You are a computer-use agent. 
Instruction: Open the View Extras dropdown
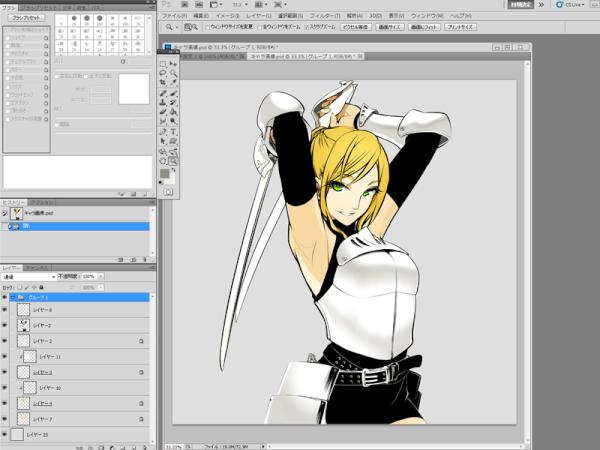pos(216,5)
